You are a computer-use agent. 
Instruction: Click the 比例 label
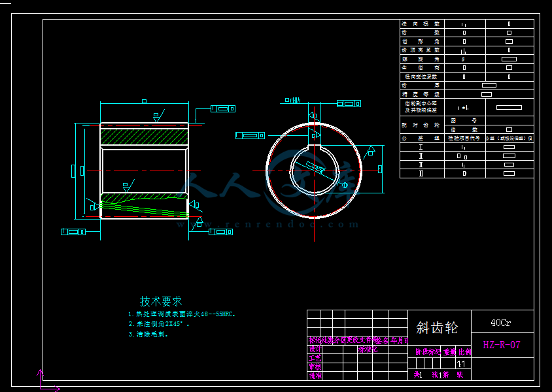coord(464,351)
